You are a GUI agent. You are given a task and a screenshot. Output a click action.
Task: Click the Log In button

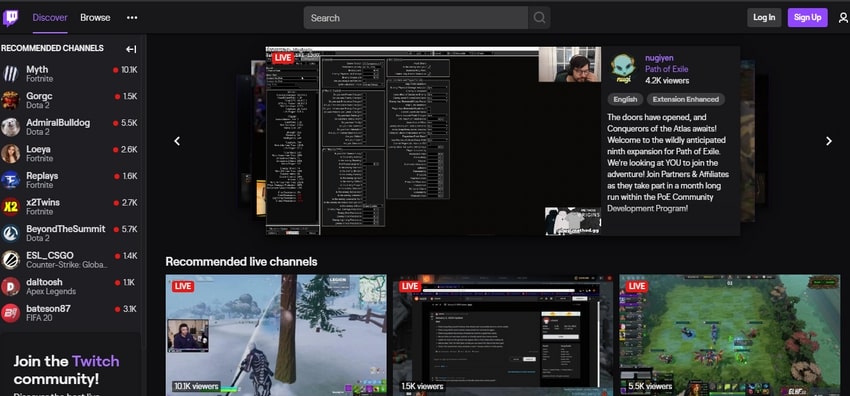[764, 17]
